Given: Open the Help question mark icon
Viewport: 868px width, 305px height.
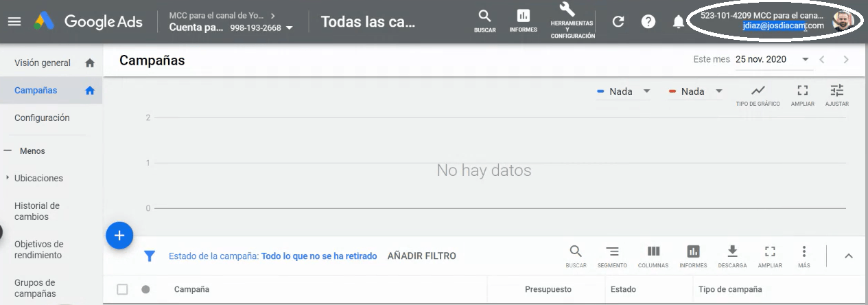Looking at the screenshot, I should pos(648,21).
